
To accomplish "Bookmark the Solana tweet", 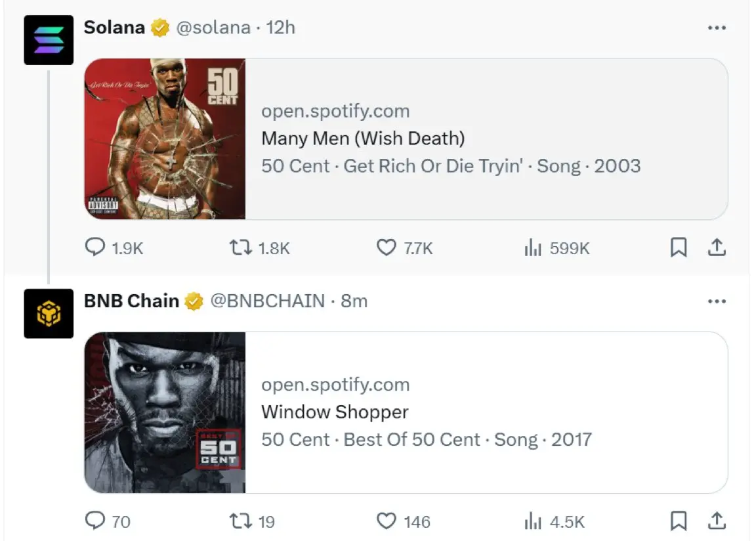I will 679,248.
